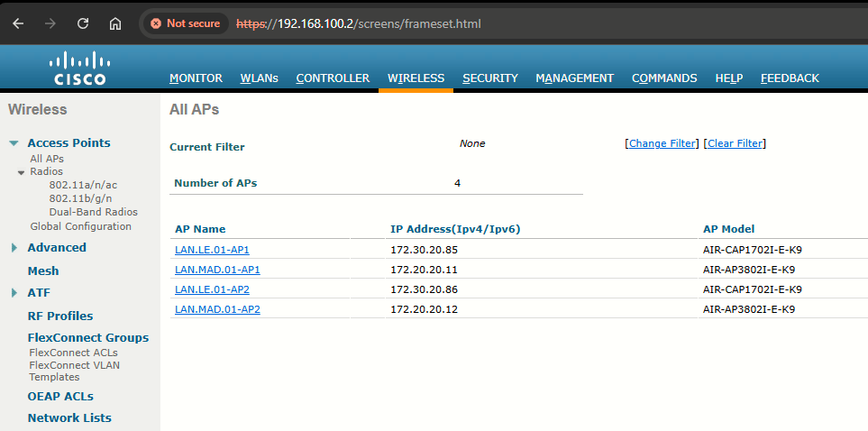Select the IP address 172.20.20.11
868x431 pixels.
[424, 270]
